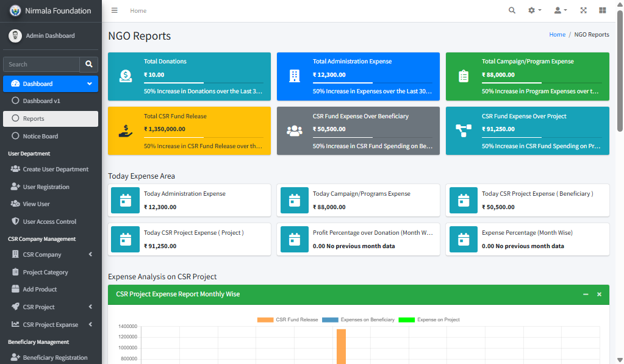This screenshot has width=624, height=364.
Task: Toggle fullscreen with expand arrows icon
Action: 583,10
